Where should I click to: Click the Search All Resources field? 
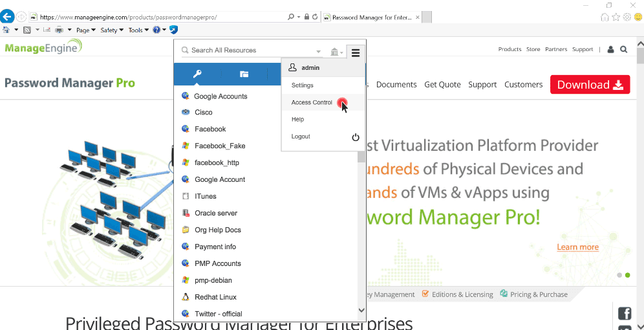click(x=251, y=50)
